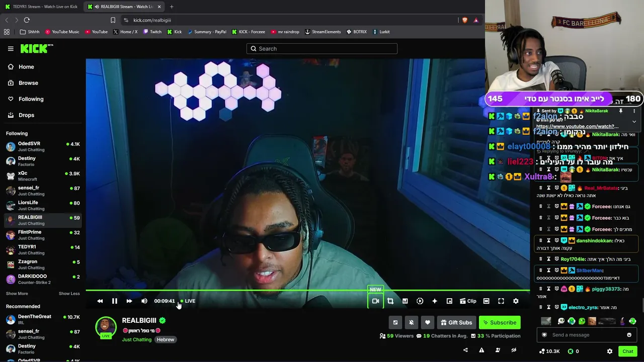Click the Hebrew language tag

coord(165,340)
